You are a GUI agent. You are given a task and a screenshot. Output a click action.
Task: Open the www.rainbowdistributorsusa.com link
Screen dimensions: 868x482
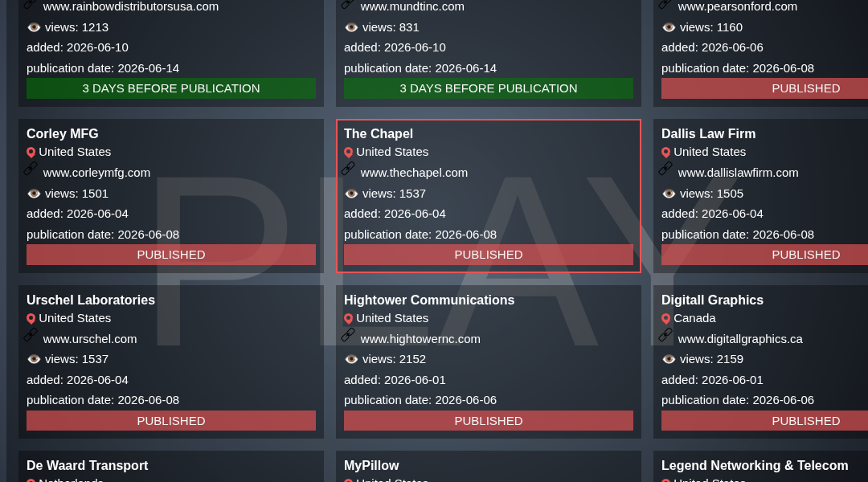[x=131, y=6]
